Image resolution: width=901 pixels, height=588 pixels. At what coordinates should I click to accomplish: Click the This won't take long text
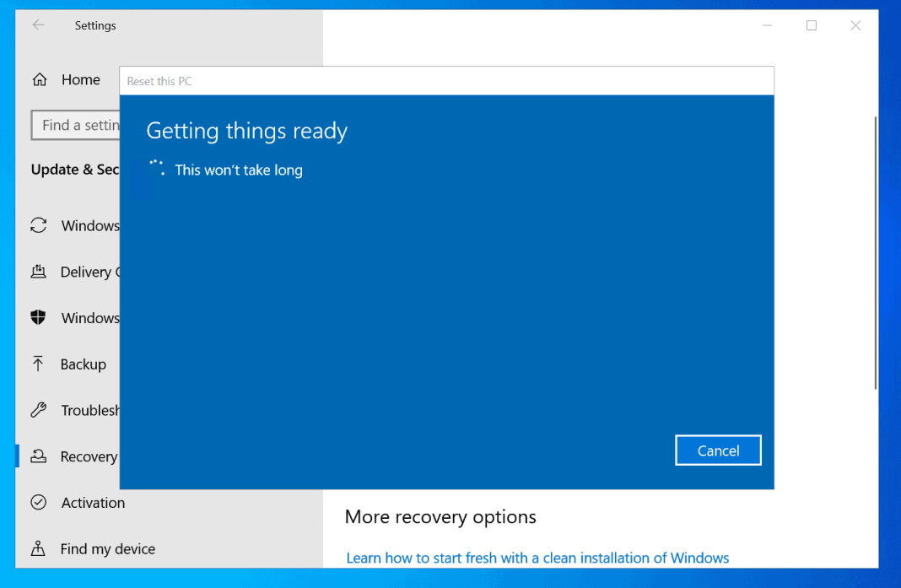(x=239, y=170)
